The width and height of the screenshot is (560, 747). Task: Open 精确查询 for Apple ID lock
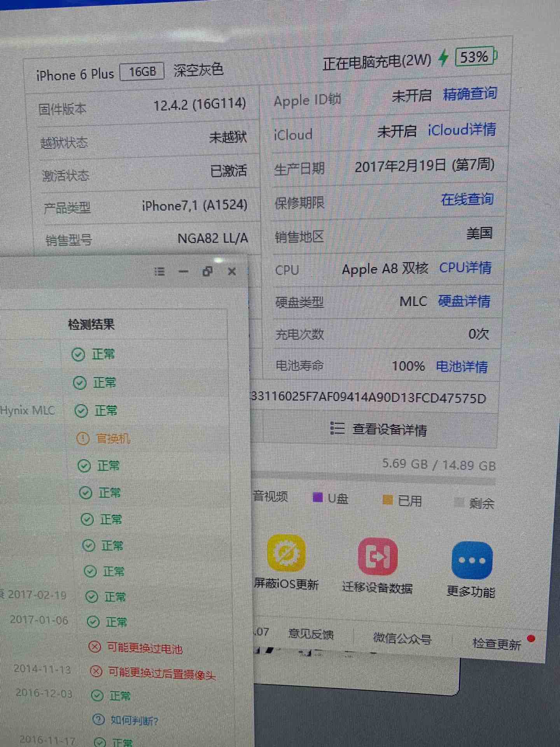click(470, 94)
